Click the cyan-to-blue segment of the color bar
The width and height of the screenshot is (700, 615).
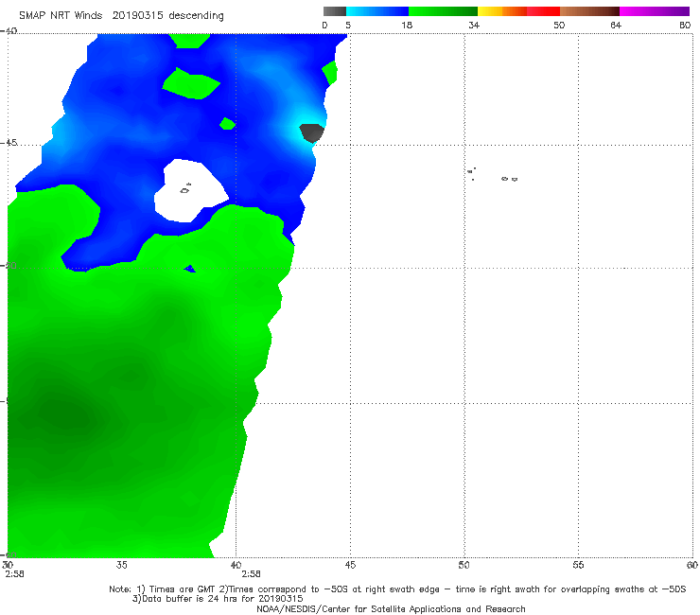(x=377, y=11)
